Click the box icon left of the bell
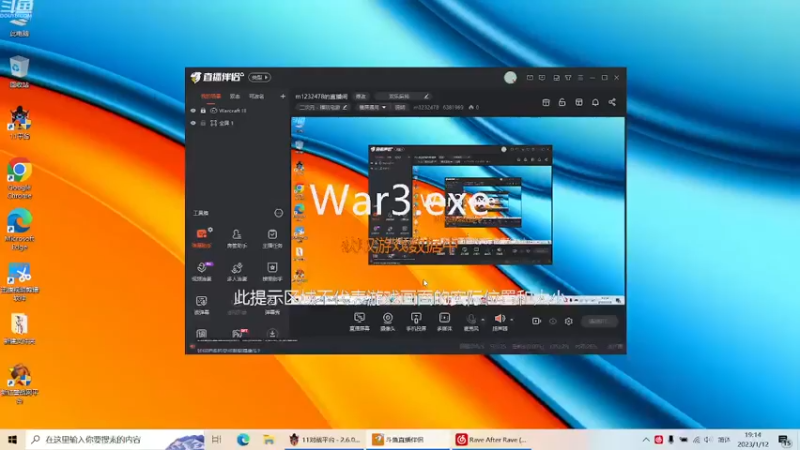Image resolution: width=800 pixels, height=450 pixels. [x=579, y=103]
